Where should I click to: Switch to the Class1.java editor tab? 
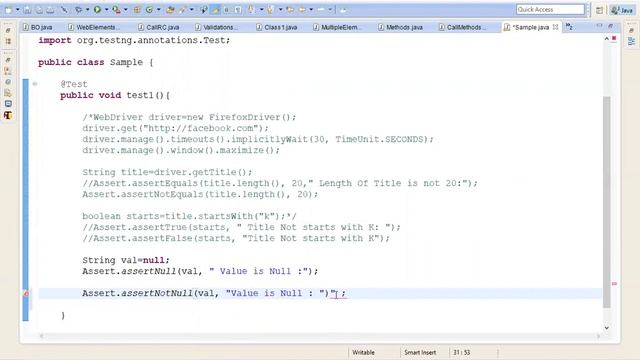(x=277, y=27)
